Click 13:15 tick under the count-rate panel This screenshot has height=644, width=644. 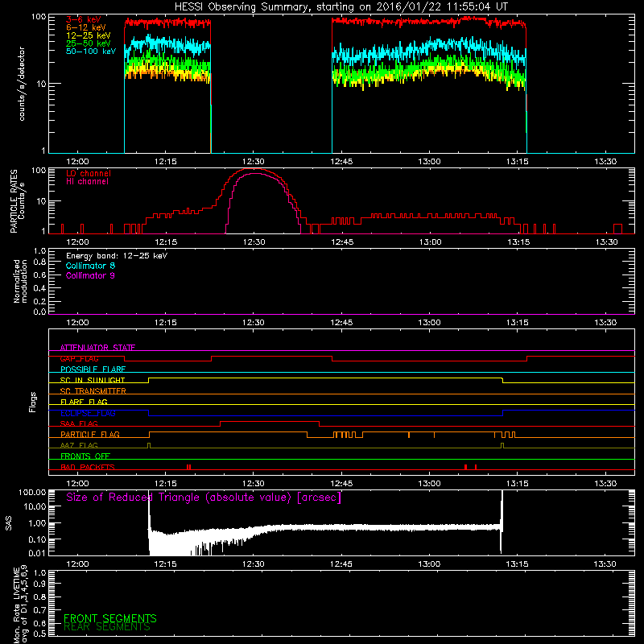[517, 162]
